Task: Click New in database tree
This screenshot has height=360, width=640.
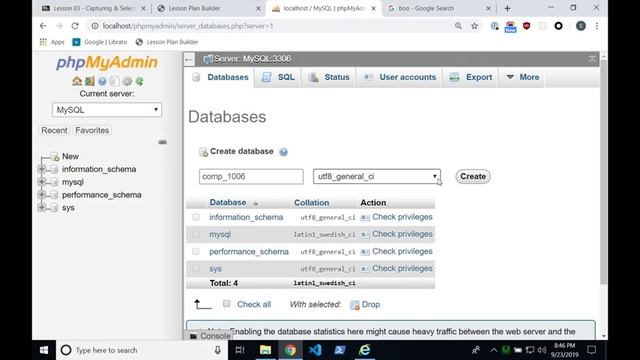Action: point(70,156)
